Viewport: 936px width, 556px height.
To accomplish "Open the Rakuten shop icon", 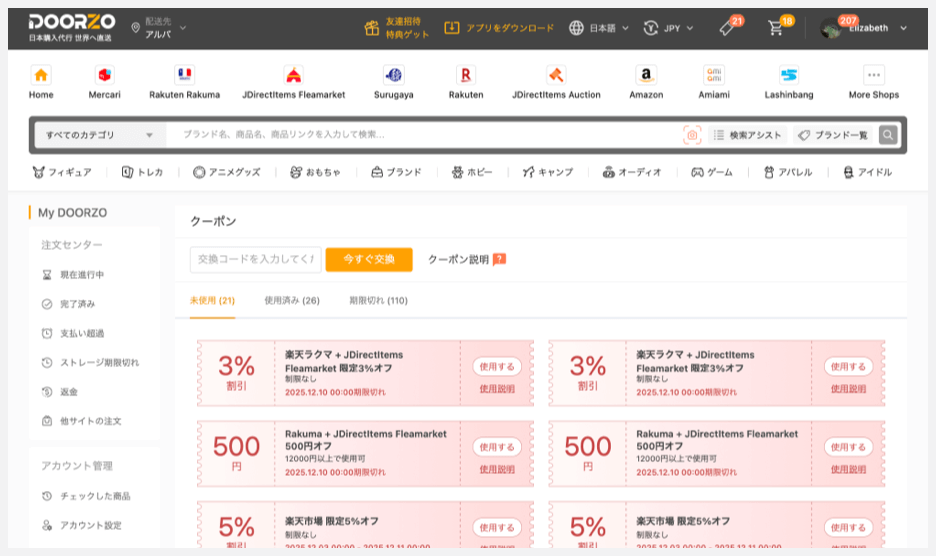I will [466, 75].
